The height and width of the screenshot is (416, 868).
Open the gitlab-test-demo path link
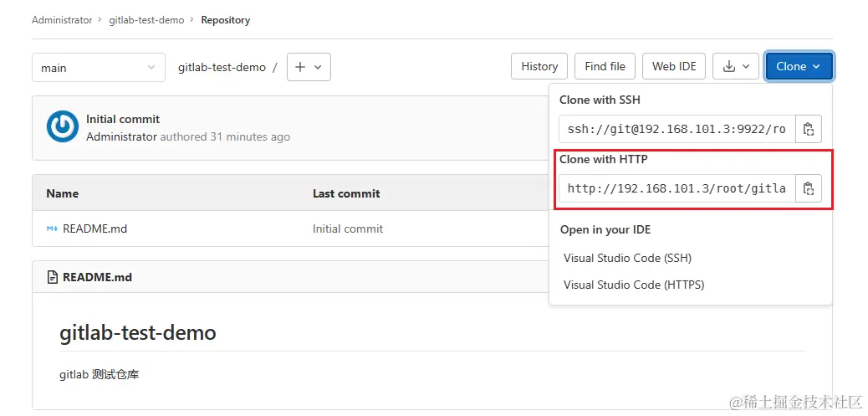click(222, 68)
